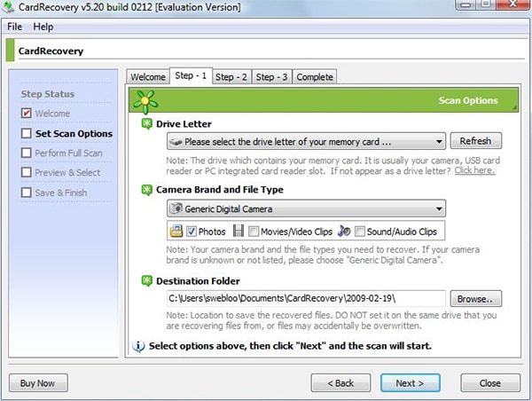Switch to the Step - 3 tab
Viewport: 532px width, 401px height.
(271, 76)
